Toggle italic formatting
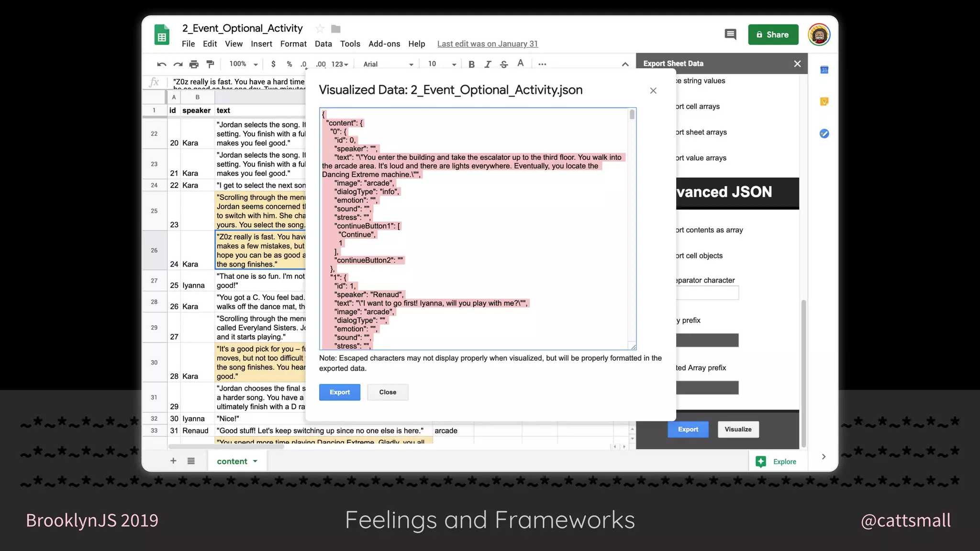 tap(488, 64)
